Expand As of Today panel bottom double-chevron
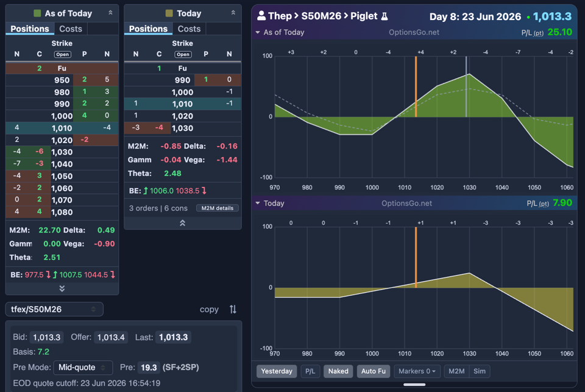Image resolution: width=585 pixels, height=392 pixels. [62, 289]
